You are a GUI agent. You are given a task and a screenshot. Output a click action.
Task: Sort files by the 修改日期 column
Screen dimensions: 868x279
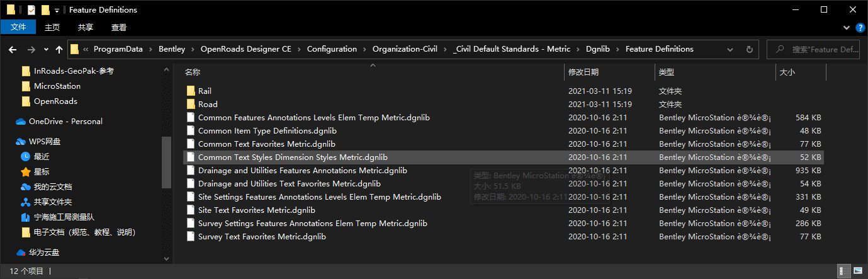click(x=583, y=72)
